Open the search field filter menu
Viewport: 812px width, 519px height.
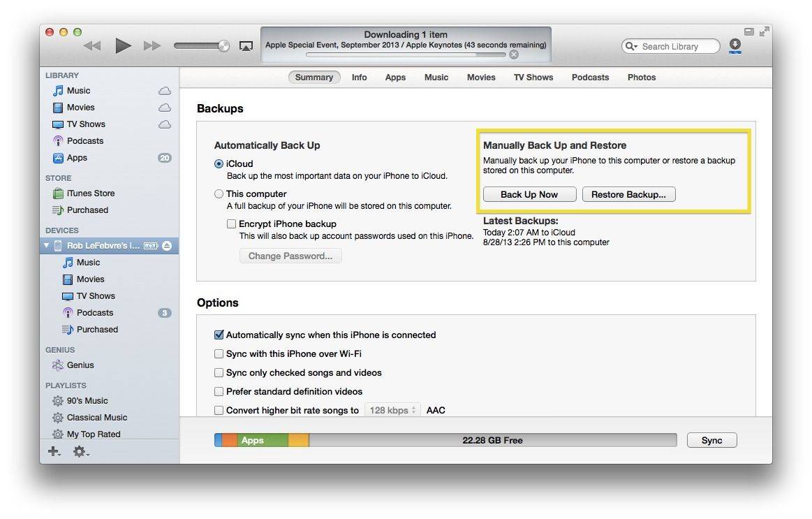[x=630, y=46]
